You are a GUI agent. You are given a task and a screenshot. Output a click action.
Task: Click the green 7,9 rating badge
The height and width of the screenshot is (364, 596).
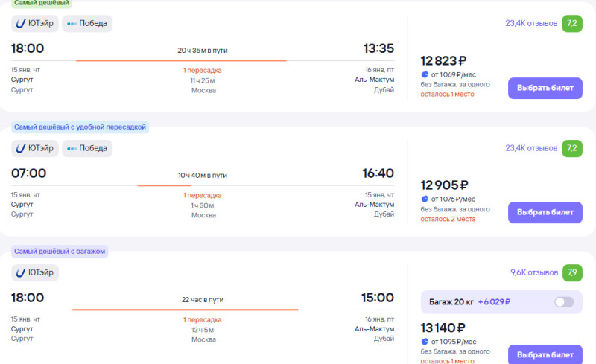click(573, 272)
